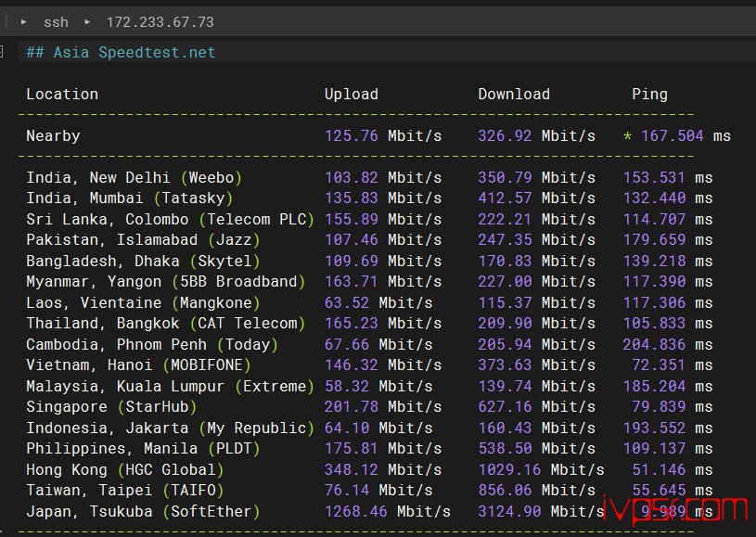Click Singapore upload value 201.78

[351, 407]
